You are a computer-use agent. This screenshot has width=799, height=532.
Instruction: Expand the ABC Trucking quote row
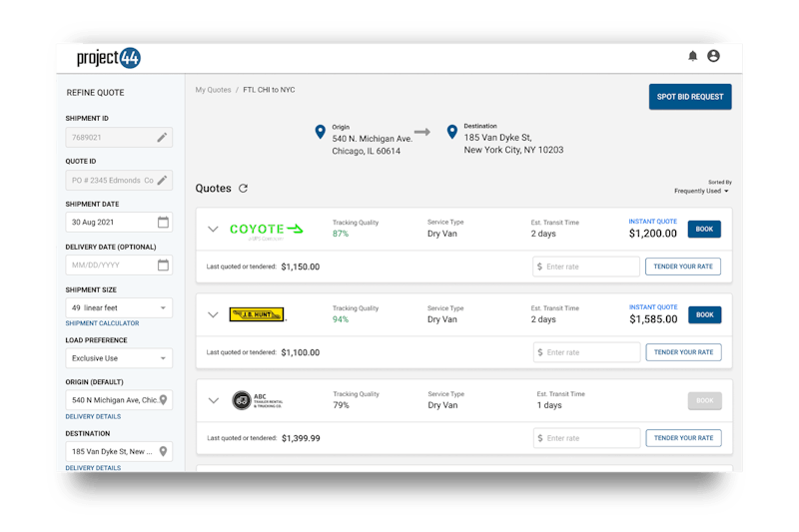pos(213,400)
